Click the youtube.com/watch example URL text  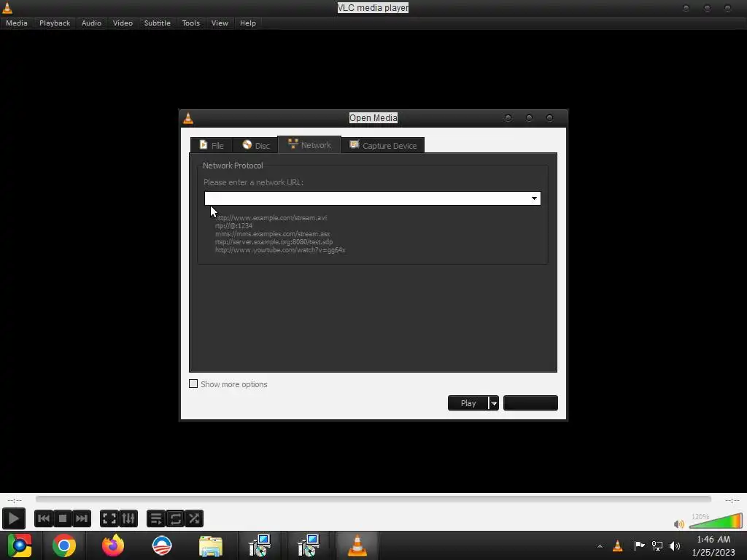pos(280,250)
